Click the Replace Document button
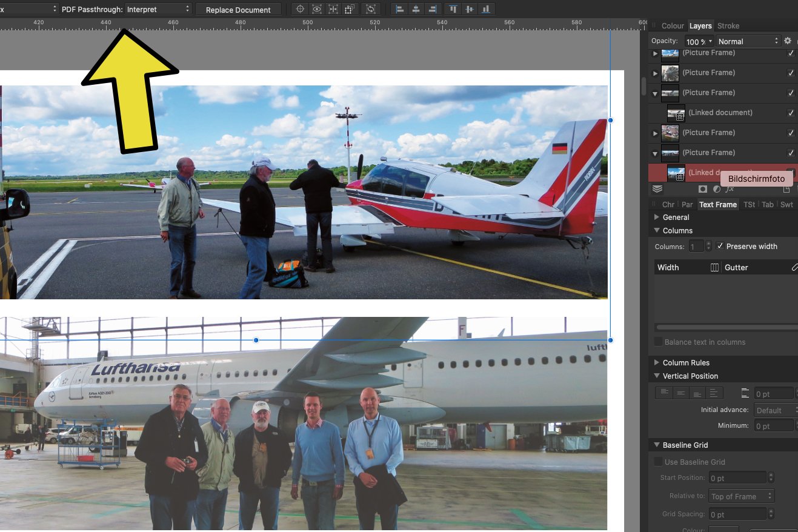The height and width of the screenshot is (532, 798). click(238, 10)
